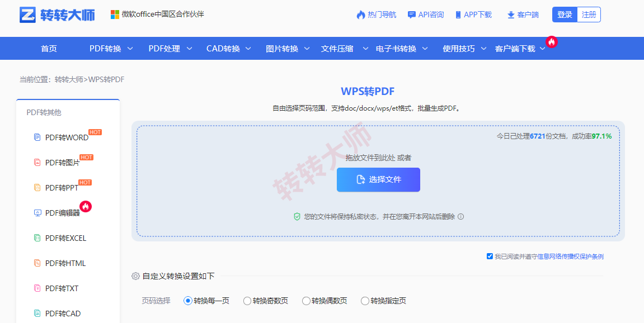644x323 pixels.
Task: Open the 首页 menu item
Action: 49,49
